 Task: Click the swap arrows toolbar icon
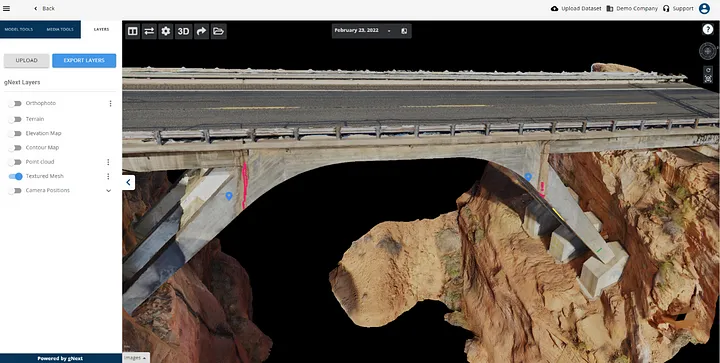click(149, 31)
